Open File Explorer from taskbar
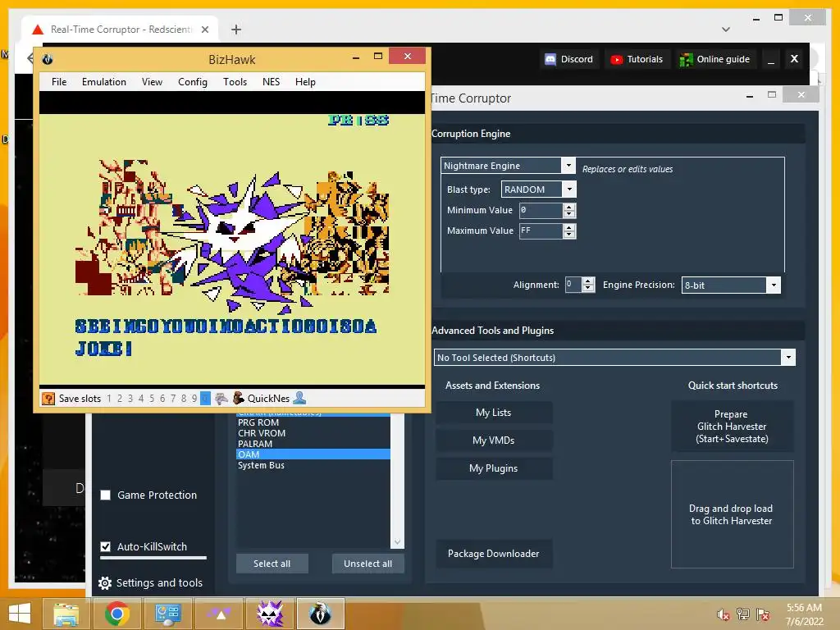Image resolution: width=840 pixels, height=630 pixels. point(66,614)
